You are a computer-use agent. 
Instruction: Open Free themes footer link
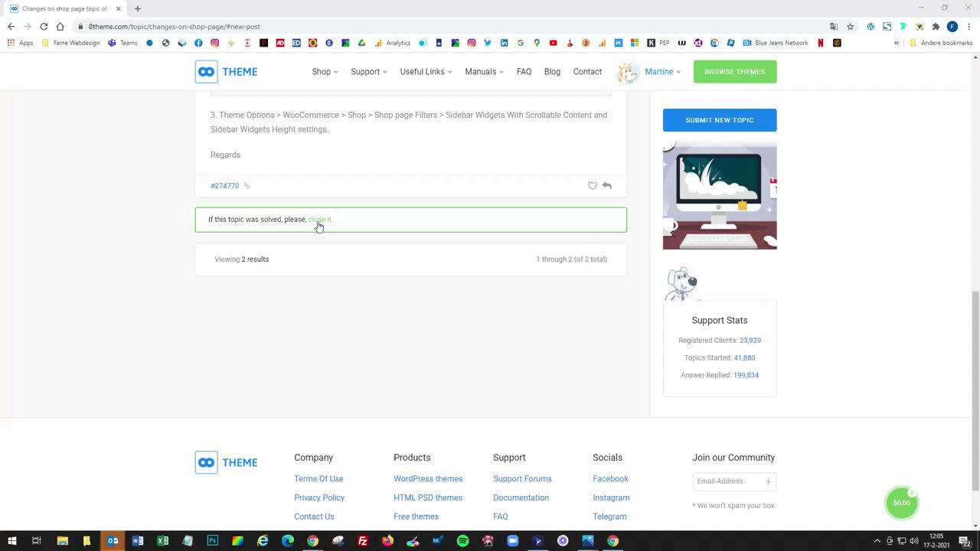416,517
